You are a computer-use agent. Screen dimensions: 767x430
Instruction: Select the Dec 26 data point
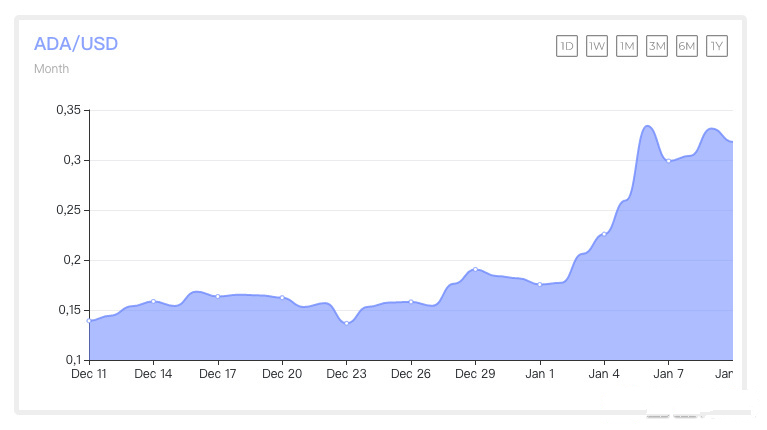411,302
